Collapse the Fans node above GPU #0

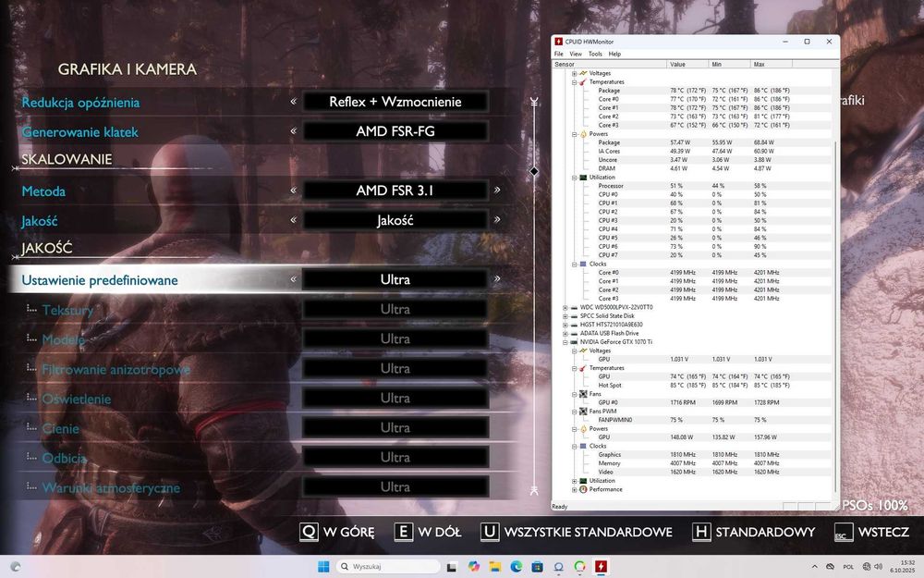[x=574, y=394]
